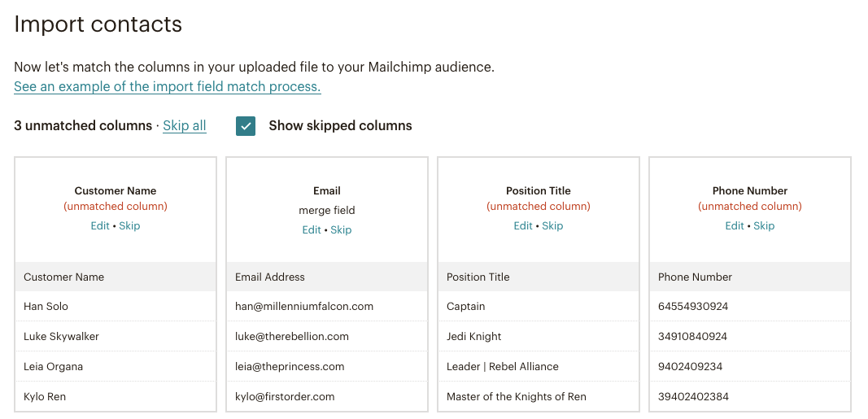Edit the Phone Number column
The image size is (868, 419).
coord(735,226)
